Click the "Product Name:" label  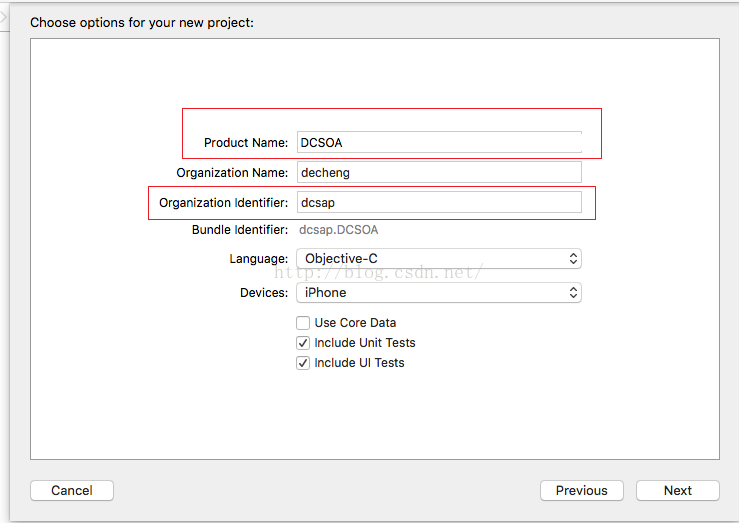tap(246, 143)
